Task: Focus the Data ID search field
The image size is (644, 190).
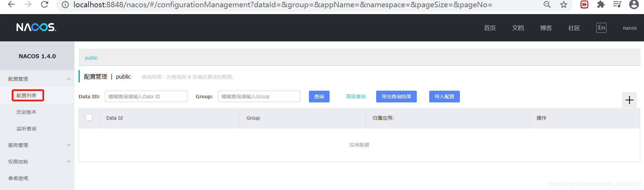Action: coord(146,97)
